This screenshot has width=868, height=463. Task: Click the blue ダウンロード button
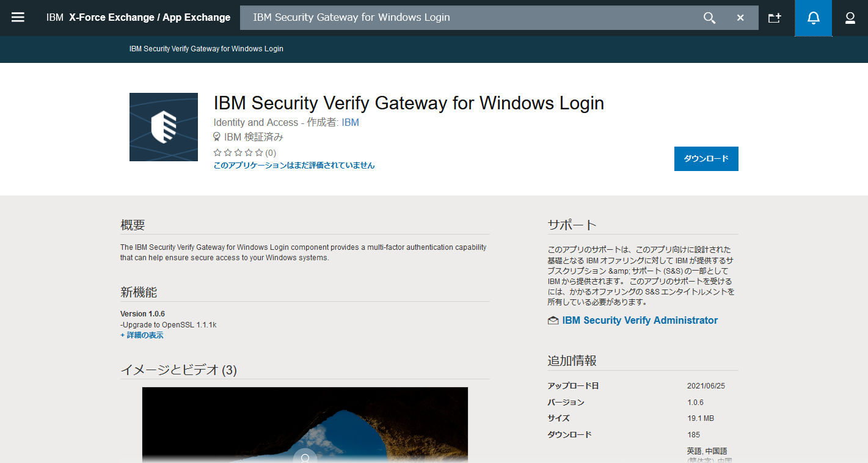click(x=706, y=159)
